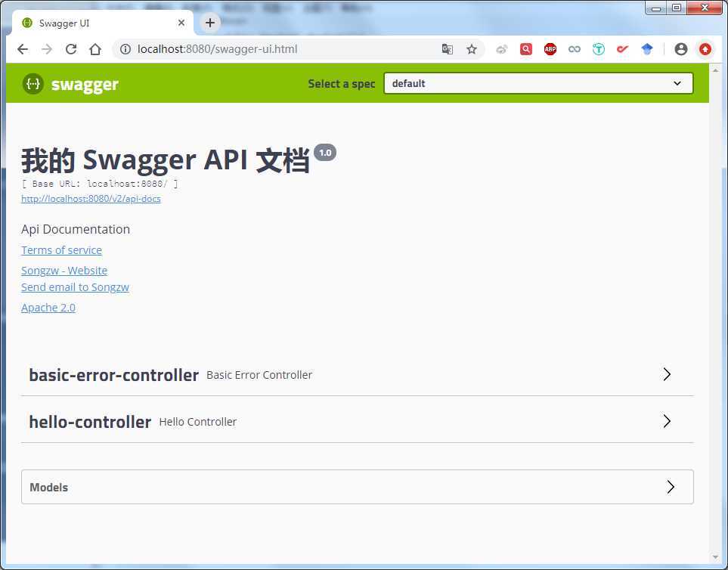Click the red checkmark extension icon
This screenshot has width=728, height=570.
[623, 49]
